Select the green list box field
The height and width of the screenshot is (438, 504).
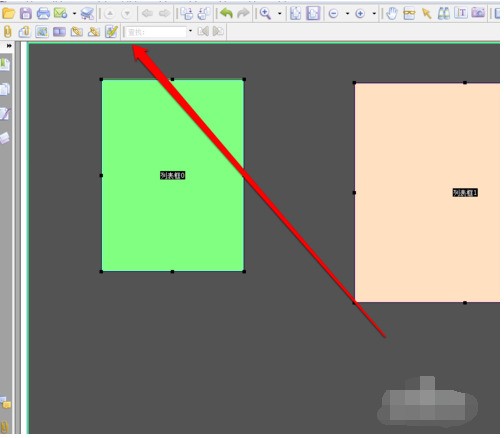(173, 175)
